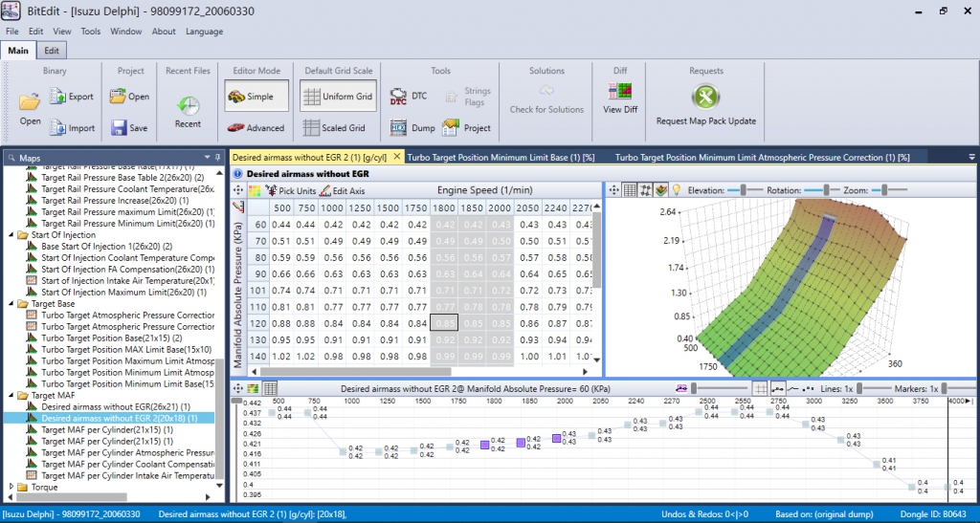
Task: Adjust the Elevation slider
Action: point(744,189)
